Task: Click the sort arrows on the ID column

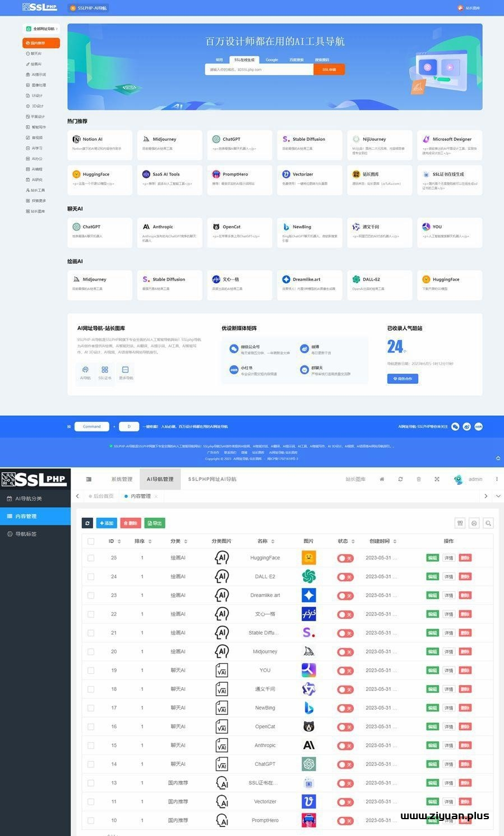Action: 119,541
